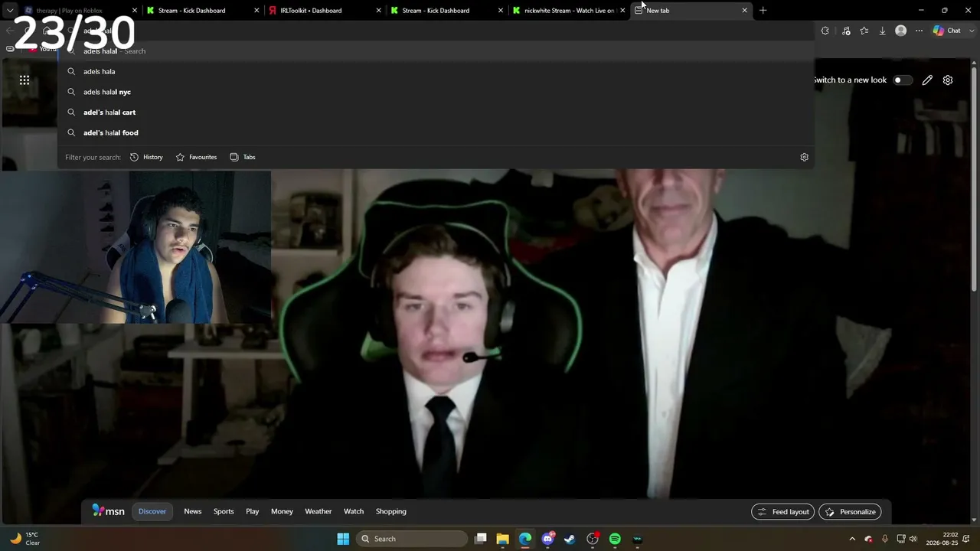Open a new browser tab with plus button

coord(763,11)
